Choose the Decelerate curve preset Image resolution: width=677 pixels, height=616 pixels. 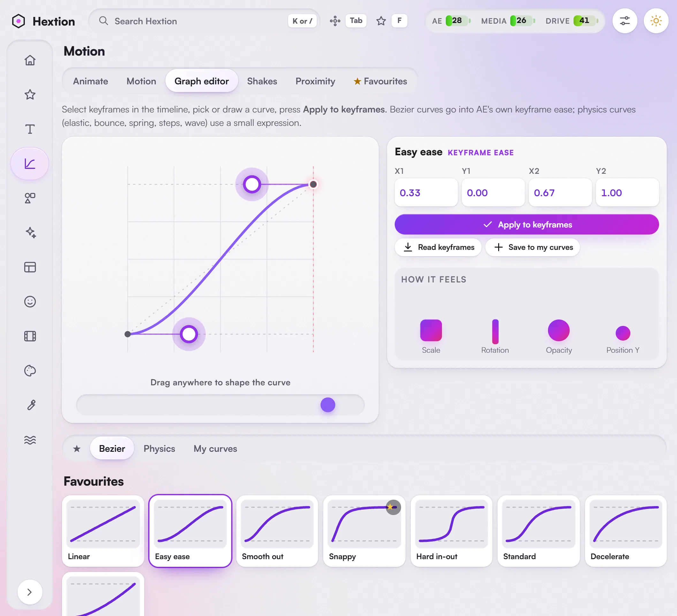[626, 531]
